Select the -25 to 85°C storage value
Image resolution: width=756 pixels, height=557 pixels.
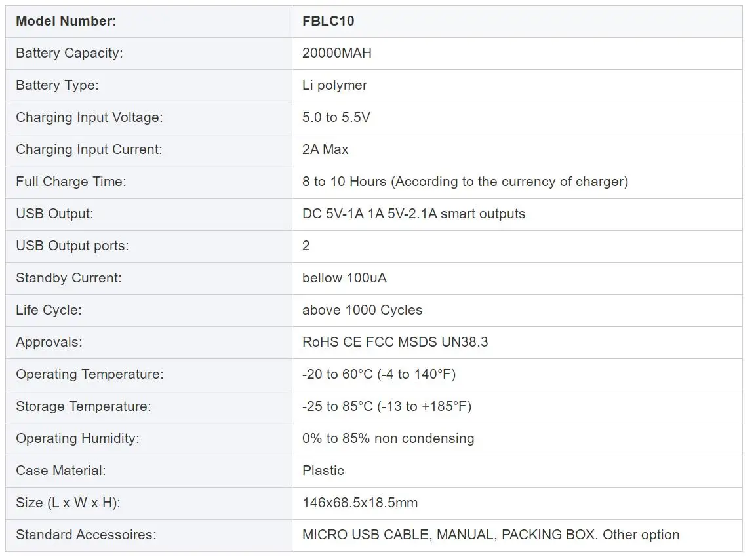387,406
